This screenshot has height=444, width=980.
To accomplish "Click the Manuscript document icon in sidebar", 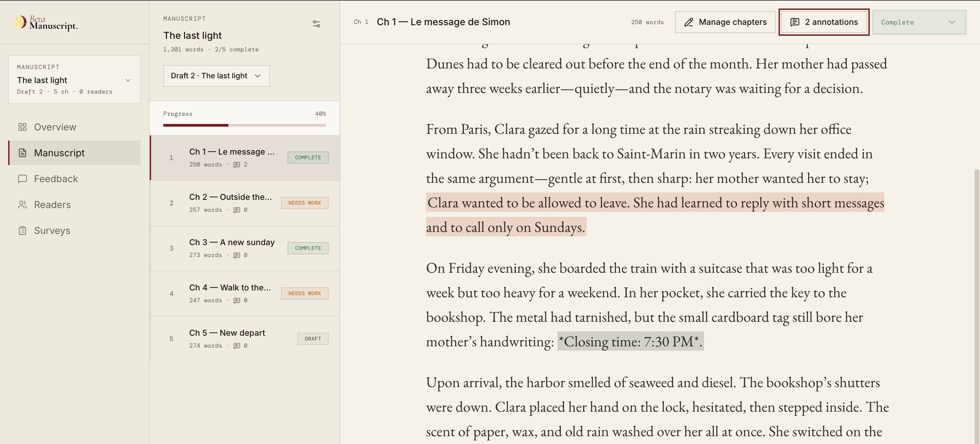I will click(22, 153).
